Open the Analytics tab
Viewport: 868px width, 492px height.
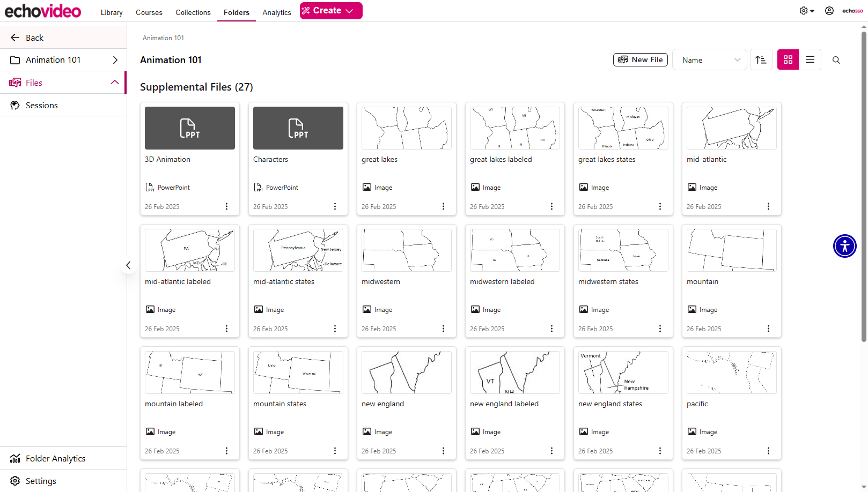click(x=277, y=12)
